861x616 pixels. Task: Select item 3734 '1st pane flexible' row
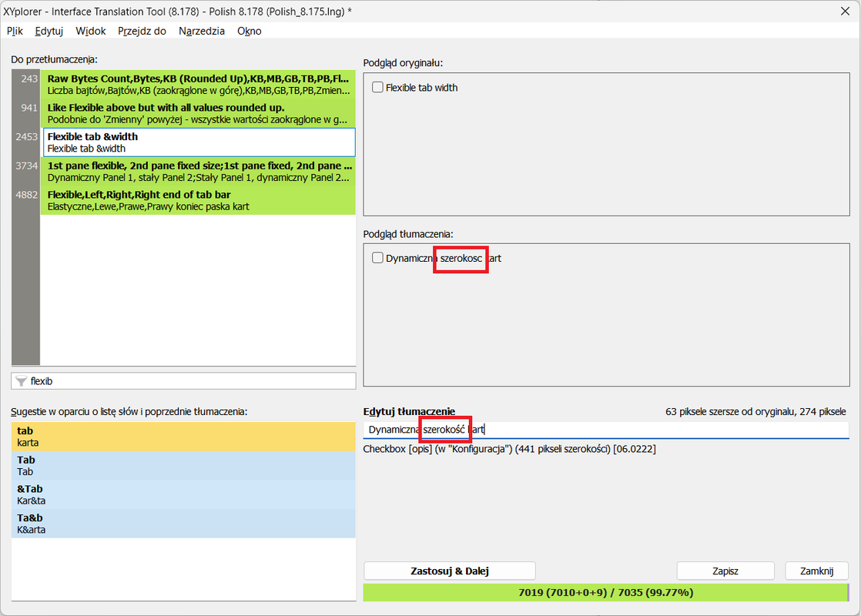(198, 171)
